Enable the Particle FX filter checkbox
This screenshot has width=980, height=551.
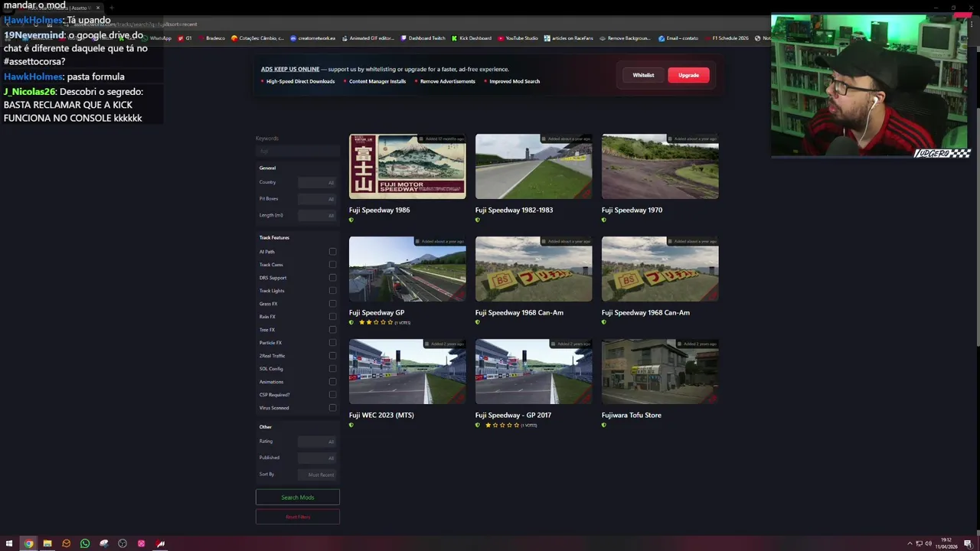pyautogui.click(x=332, y=343)
